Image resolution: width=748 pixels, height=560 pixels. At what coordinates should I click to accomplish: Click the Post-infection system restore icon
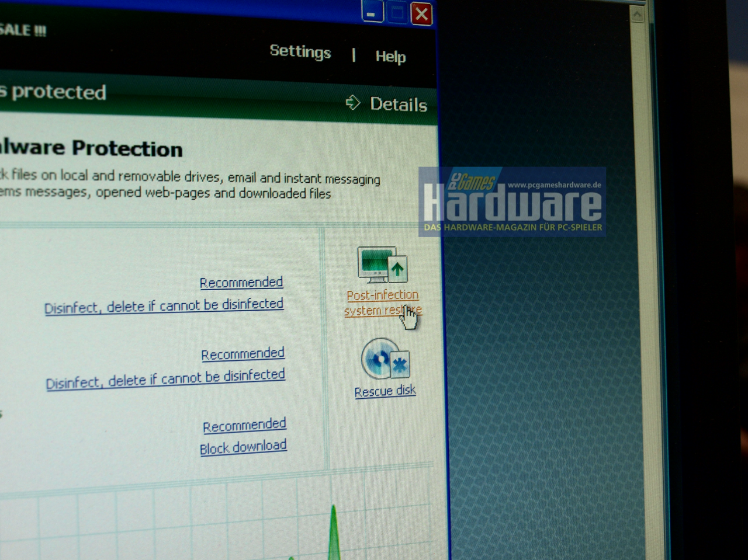(382, 265)
